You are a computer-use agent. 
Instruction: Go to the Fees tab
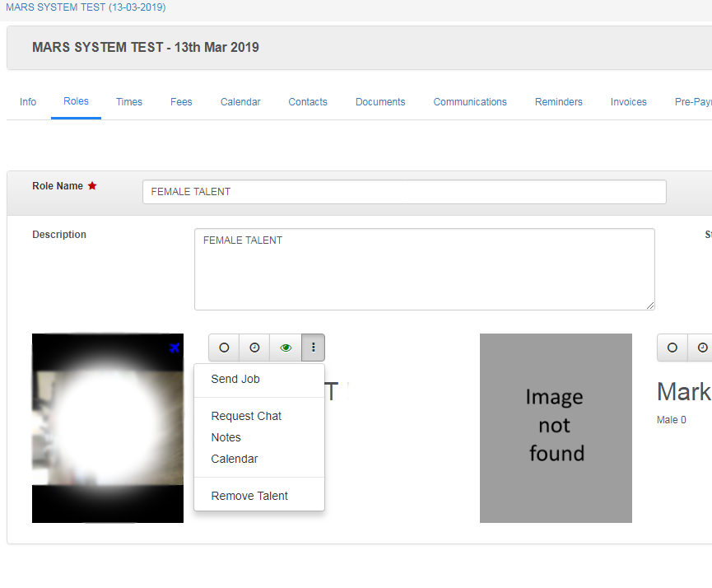pyautogui.click(x=181, y=102)
